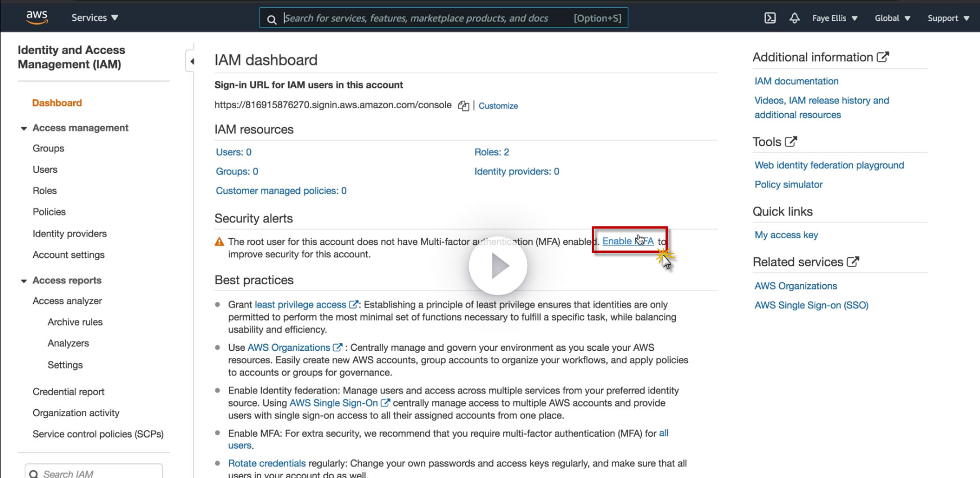Click the sign-in URL text
980x478 pixels.
point(333,105)
